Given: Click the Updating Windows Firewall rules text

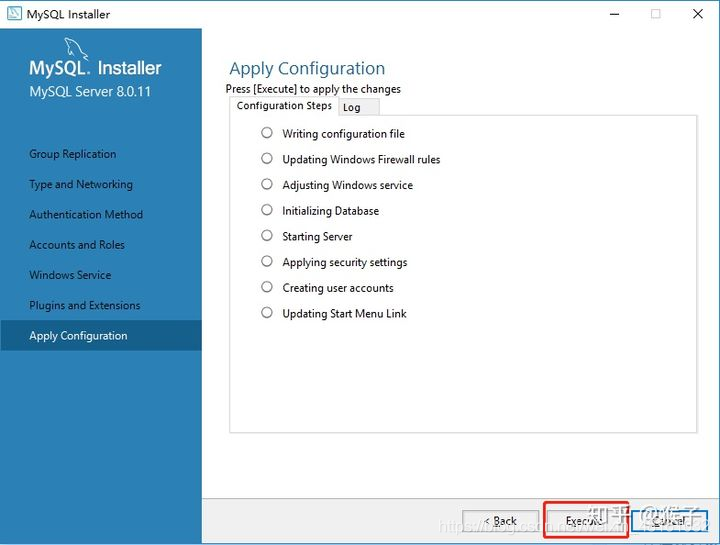Looking at the screenshot, I should tap(361, 160).
